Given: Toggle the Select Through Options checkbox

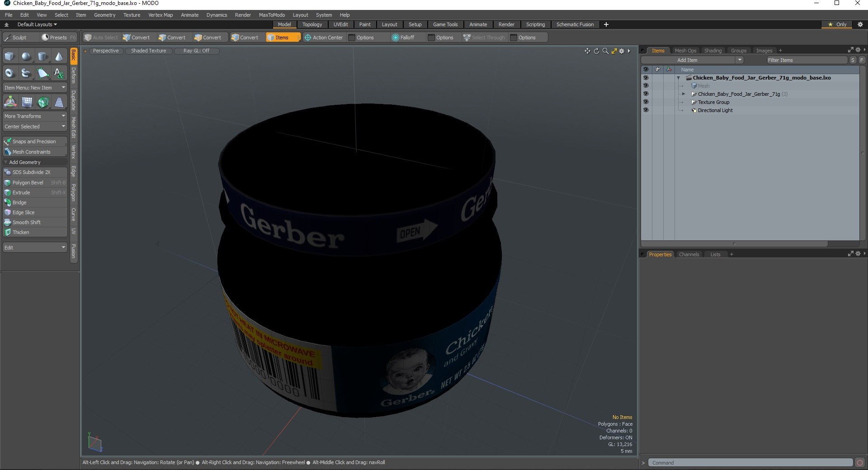Looking at the screenshot, I should pos(514,38).
